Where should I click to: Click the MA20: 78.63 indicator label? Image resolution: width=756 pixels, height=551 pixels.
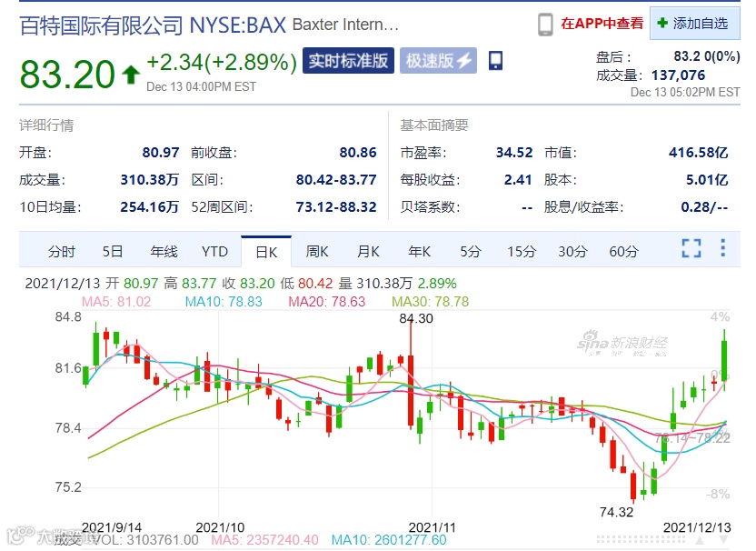[327, 302]
